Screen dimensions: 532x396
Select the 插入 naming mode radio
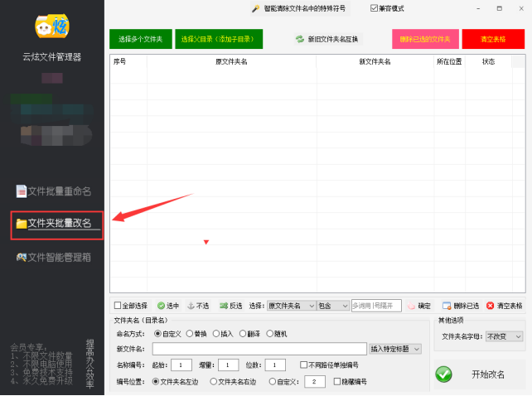pos(216,334)
